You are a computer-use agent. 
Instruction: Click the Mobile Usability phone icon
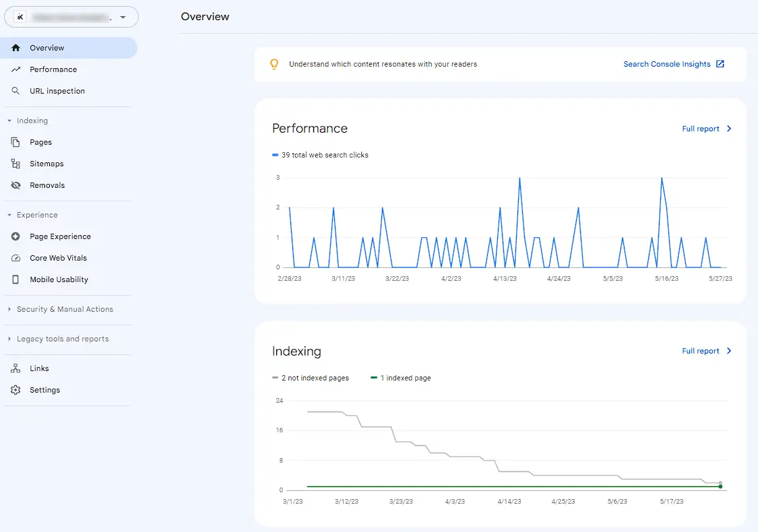(16, 279)
